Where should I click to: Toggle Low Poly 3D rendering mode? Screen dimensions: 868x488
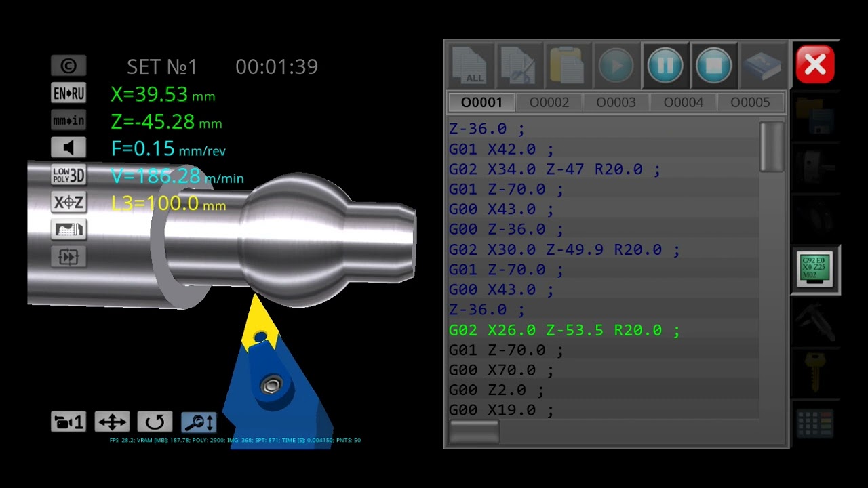68,175
